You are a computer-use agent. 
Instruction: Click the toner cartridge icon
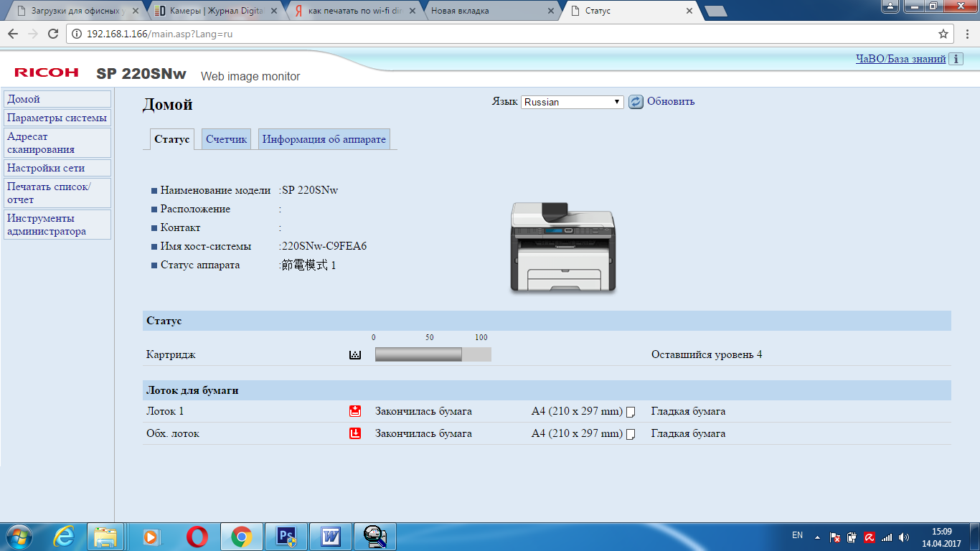pos(354,354)
